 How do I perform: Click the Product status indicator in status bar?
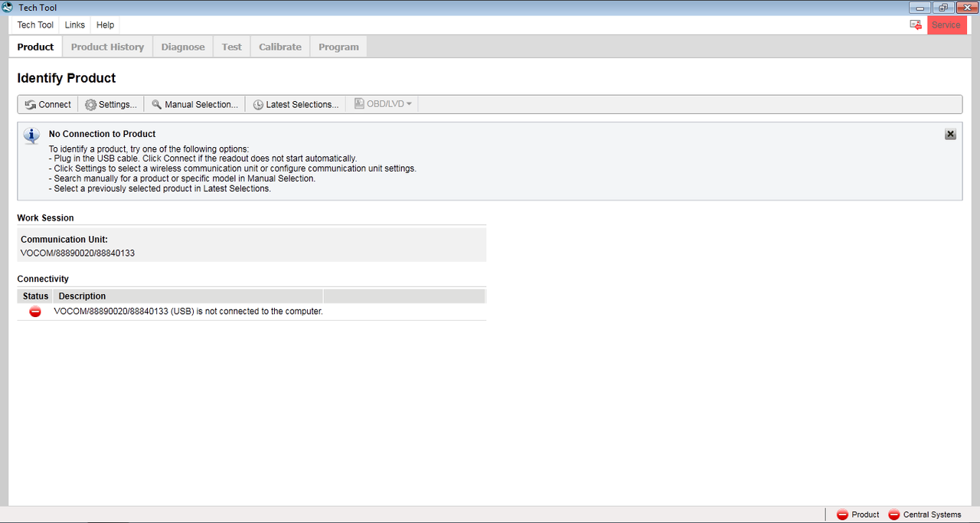[x=858, y=515]
